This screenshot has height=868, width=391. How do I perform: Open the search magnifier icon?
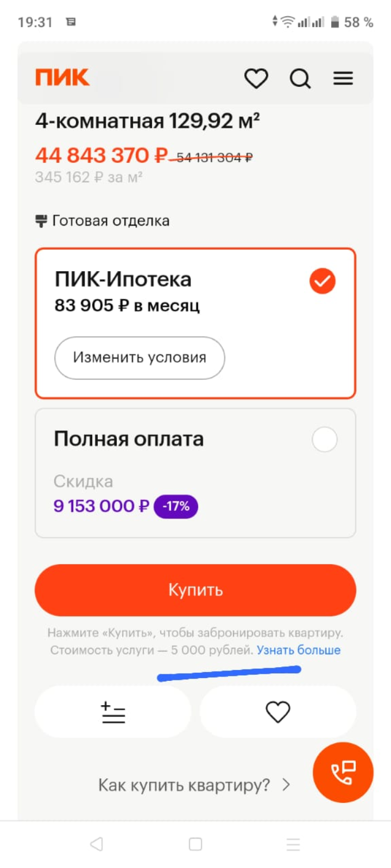point(300,79)
